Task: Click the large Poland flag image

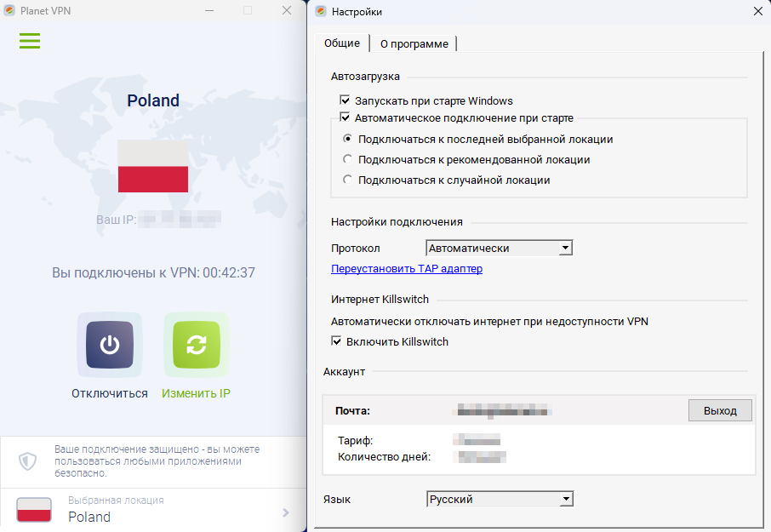Action: click(x=153, y=166)
